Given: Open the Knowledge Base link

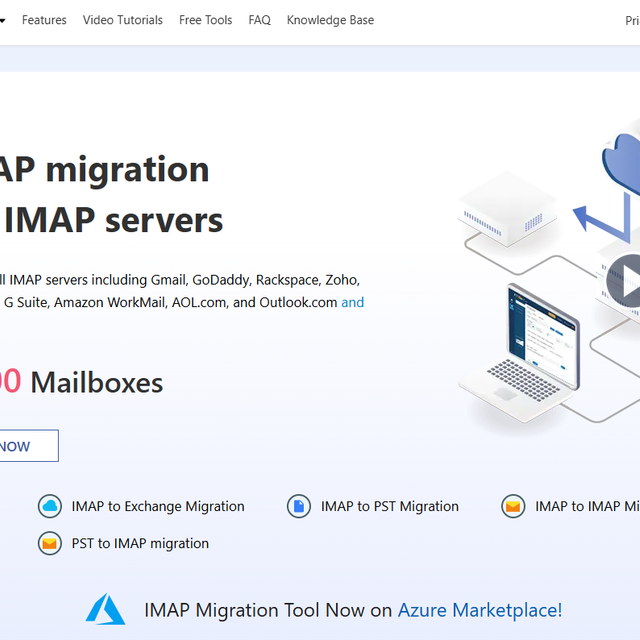Looking at the screenshot, I should coord(330,20).
